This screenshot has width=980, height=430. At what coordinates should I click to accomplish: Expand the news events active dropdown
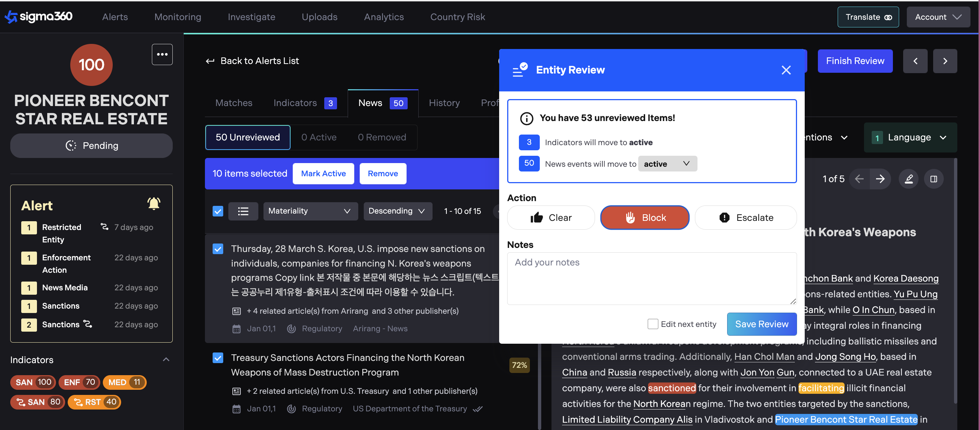(667, 163)
